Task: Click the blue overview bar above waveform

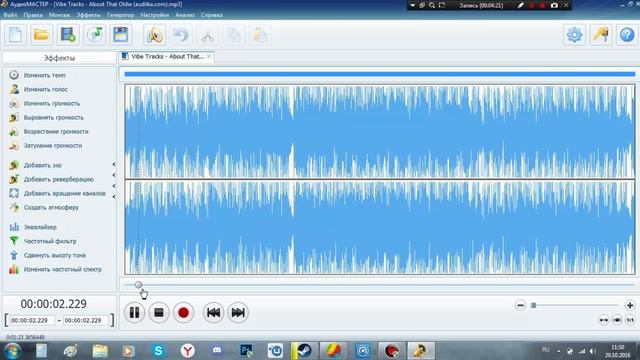Action: coord(380,74)
